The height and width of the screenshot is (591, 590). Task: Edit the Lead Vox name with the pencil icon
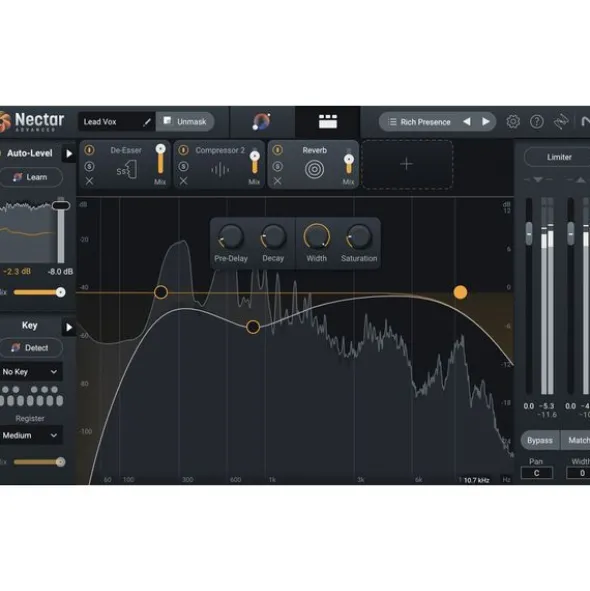[x=147, y=122]
